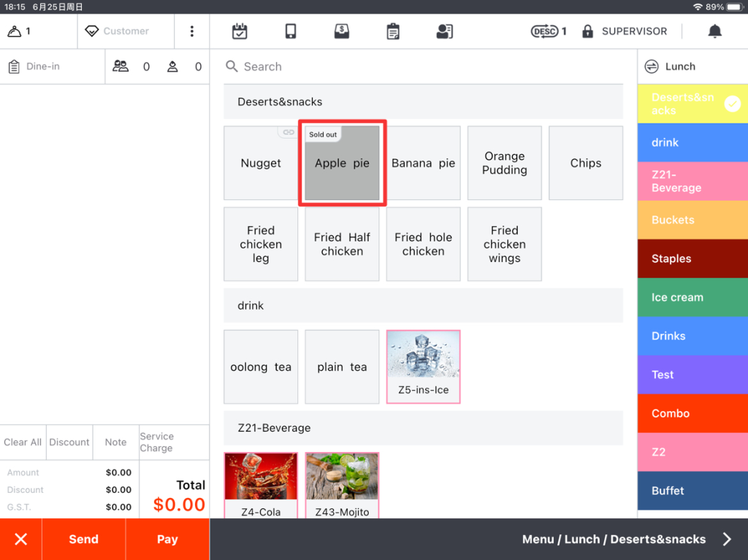Toggle the DESC sort order button
The height and width of the screenshot is (560, 748).
click(548, 31)
